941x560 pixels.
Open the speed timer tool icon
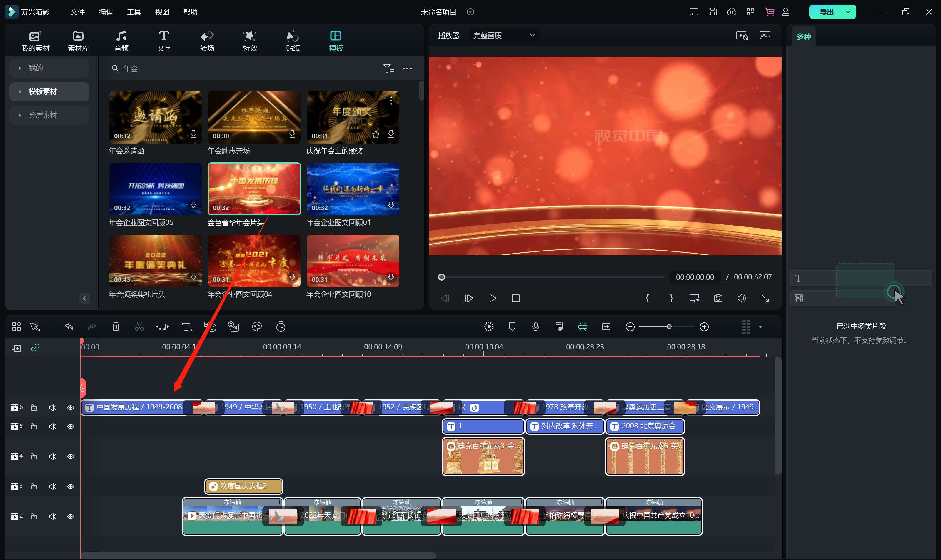281,327
